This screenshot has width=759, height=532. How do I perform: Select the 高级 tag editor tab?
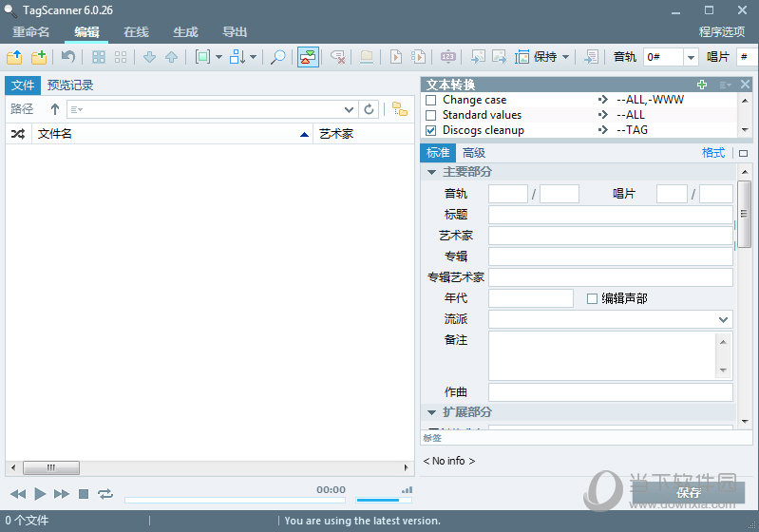pos(474,153)
